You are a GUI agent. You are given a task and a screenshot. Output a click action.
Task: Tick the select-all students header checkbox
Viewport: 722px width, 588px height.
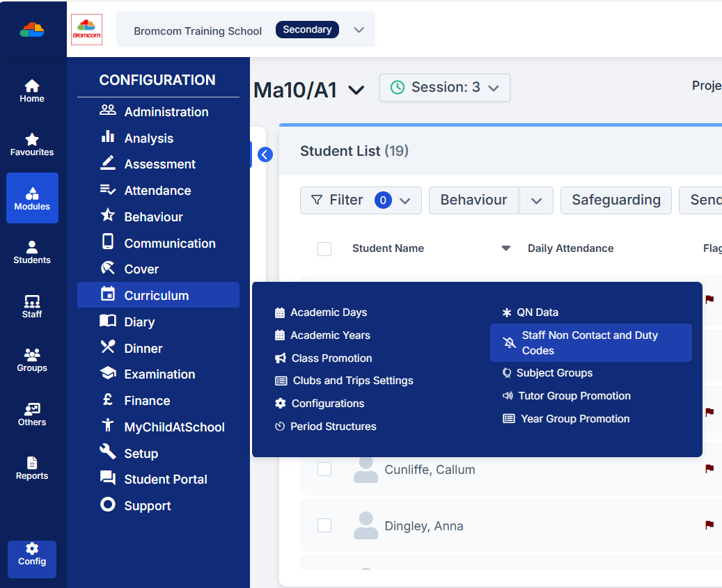(x=324, y=248)
